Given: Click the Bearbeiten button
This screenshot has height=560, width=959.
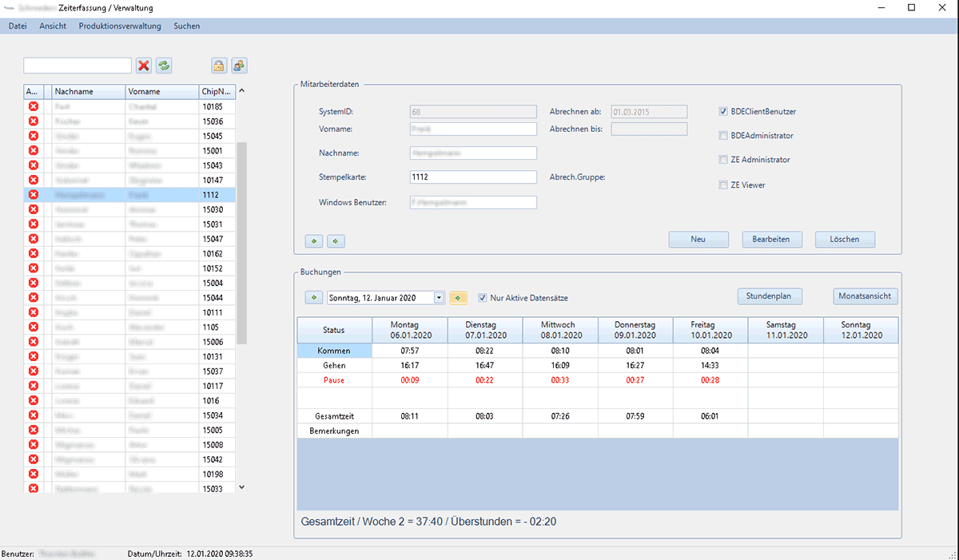Looking at the screenshot, I should [x=771, y=240].
